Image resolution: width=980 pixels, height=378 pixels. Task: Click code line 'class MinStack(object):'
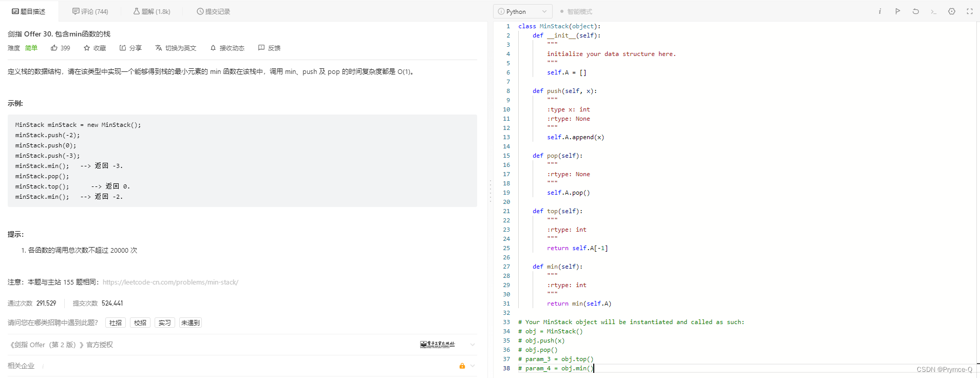[559, 26]
